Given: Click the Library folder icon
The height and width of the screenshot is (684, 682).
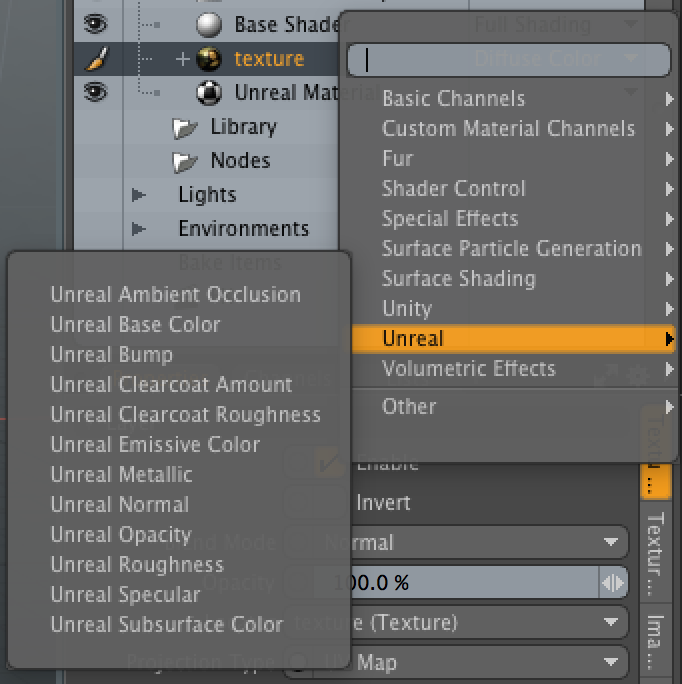Looking at the screenshot, I should coord(185,127).
